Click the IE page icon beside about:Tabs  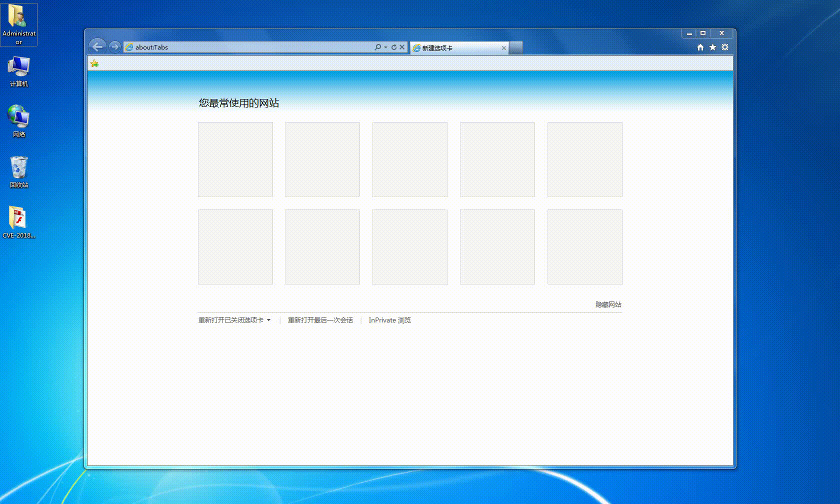[x=129, y=47]
